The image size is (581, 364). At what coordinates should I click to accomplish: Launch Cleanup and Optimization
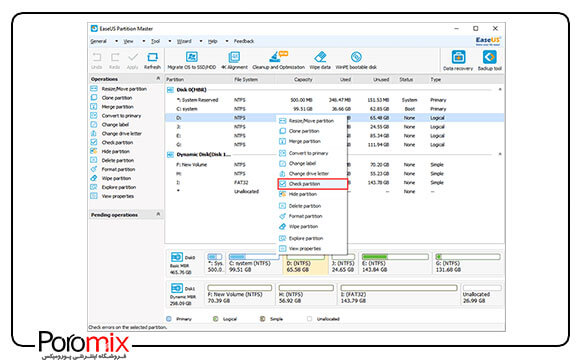[x=278, y=61]
